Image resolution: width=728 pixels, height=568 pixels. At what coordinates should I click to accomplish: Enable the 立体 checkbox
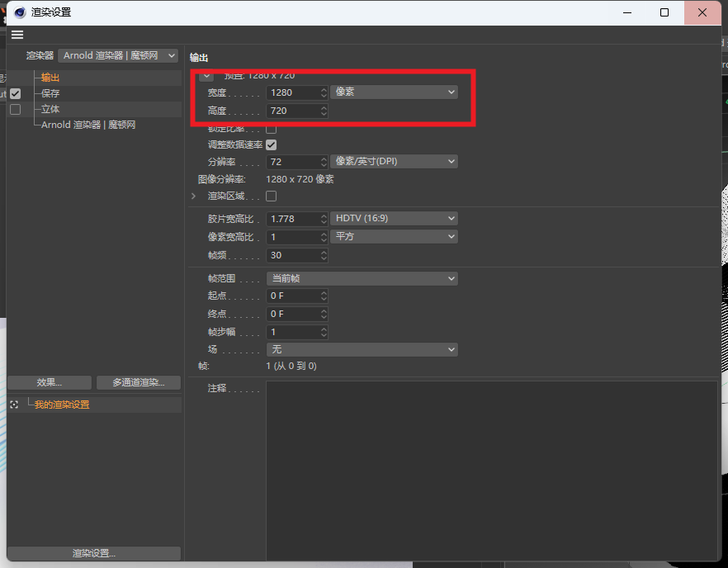15,109
